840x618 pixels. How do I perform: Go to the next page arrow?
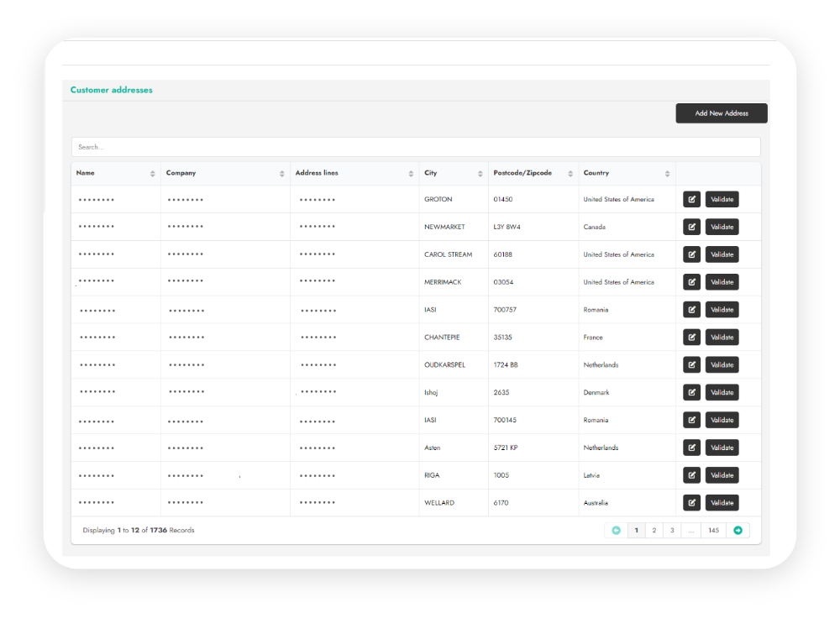coord(738,530)
